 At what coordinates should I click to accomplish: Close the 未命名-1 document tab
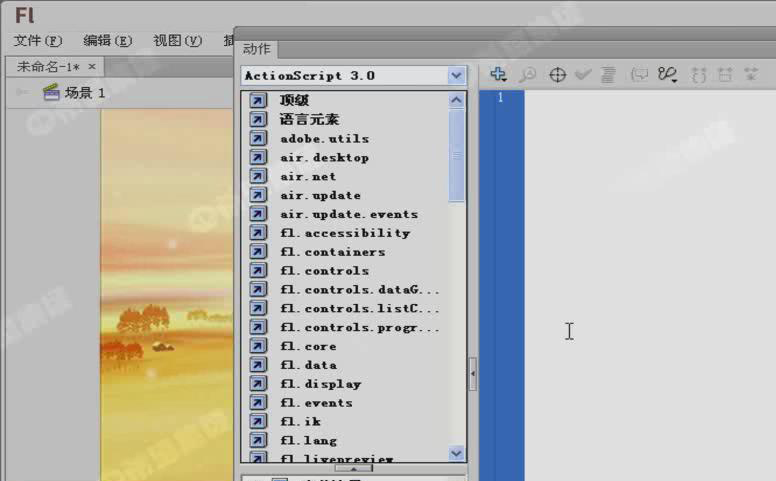tap(92, 67)
